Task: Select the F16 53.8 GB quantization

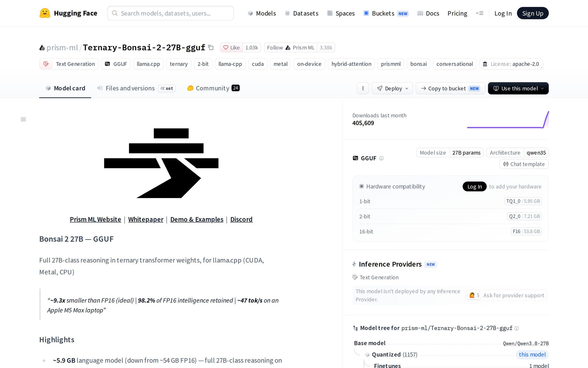Action: click(526, 231)
